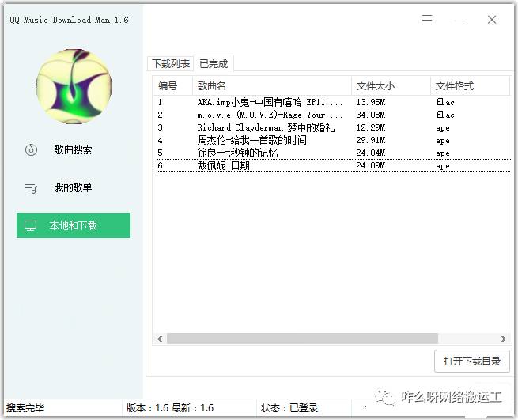Select 本地和下载 in the sidebar

(74, 225)
